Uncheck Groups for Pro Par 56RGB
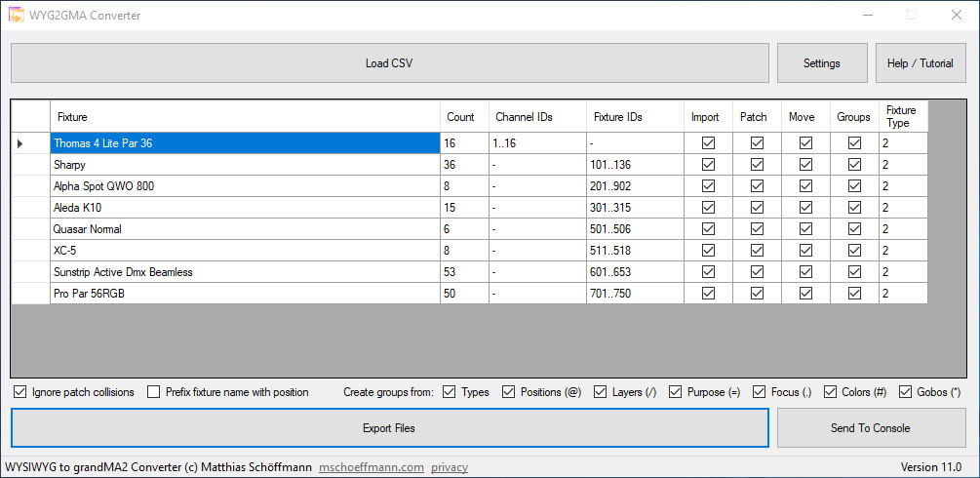 pyautogui.click(x=854, y=294)
